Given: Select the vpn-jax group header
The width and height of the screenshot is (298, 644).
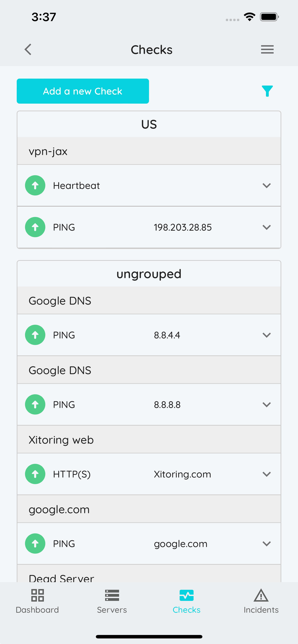Looking at the screenshot, I should point(149,151).
